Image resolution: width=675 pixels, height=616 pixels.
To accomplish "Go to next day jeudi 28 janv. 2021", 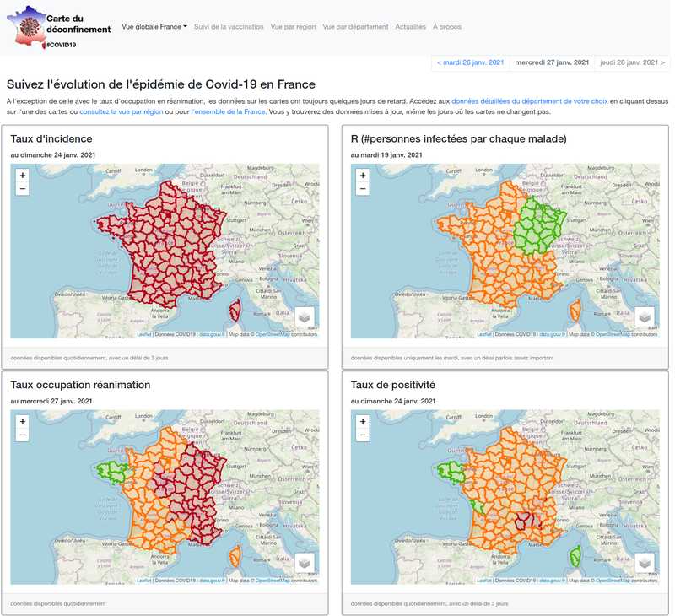I will [x=632, y=62].
